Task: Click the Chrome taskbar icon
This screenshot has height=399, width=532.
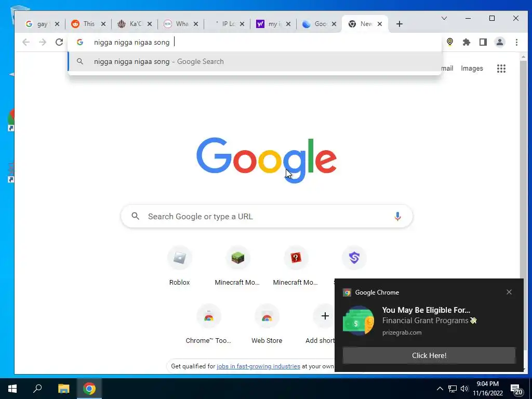Action: 89,389
